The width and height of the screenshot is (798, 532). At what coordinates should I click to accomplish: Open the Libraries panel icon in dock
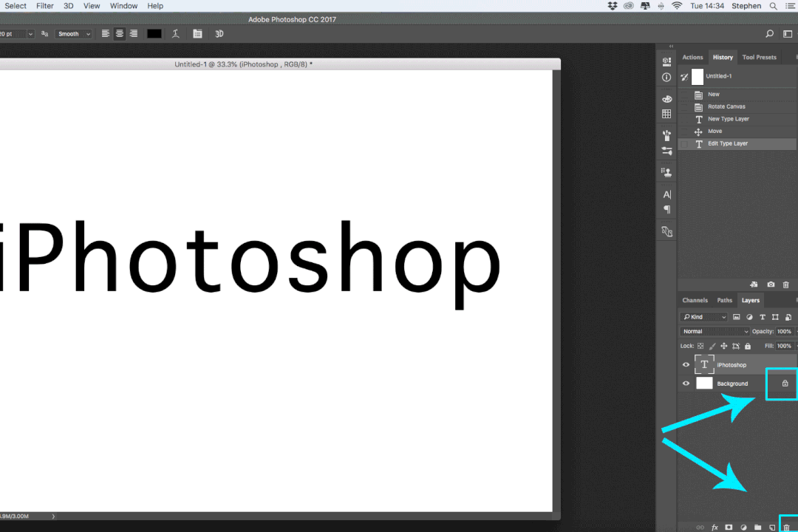pos(666,231)
